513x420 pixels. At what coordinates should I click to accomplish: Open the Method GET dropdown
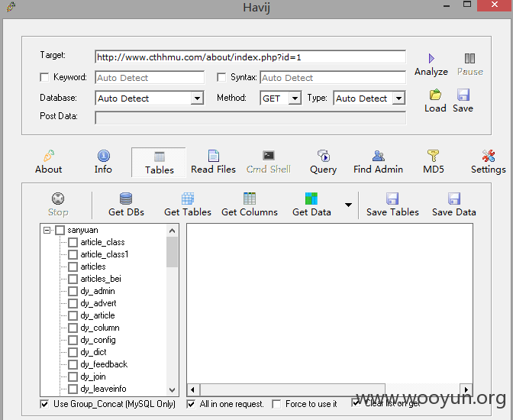[295, 99]
